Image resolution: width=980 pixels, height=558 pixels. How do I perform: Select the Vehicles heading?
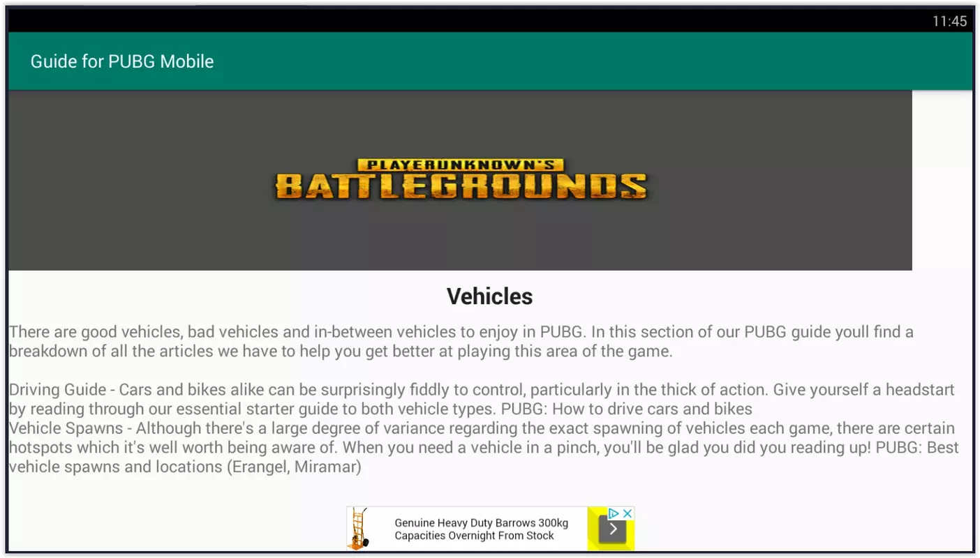tap(489, 296)
